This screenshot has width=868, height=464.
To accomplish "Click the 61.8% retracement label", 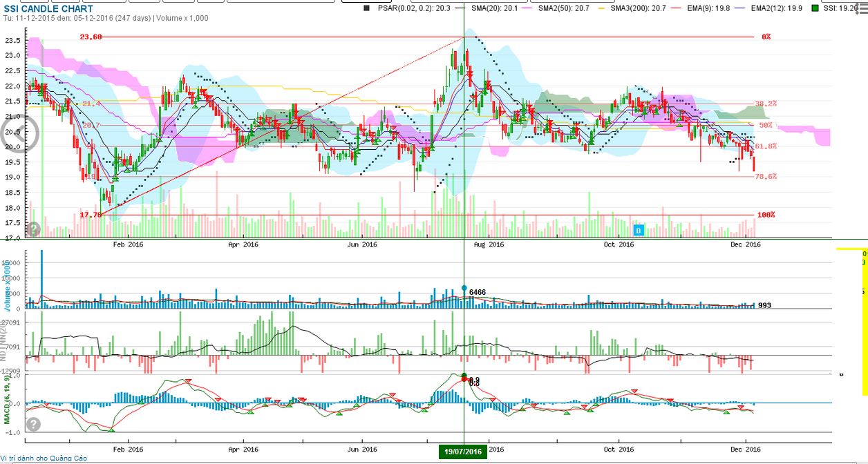I will point(766,146).
